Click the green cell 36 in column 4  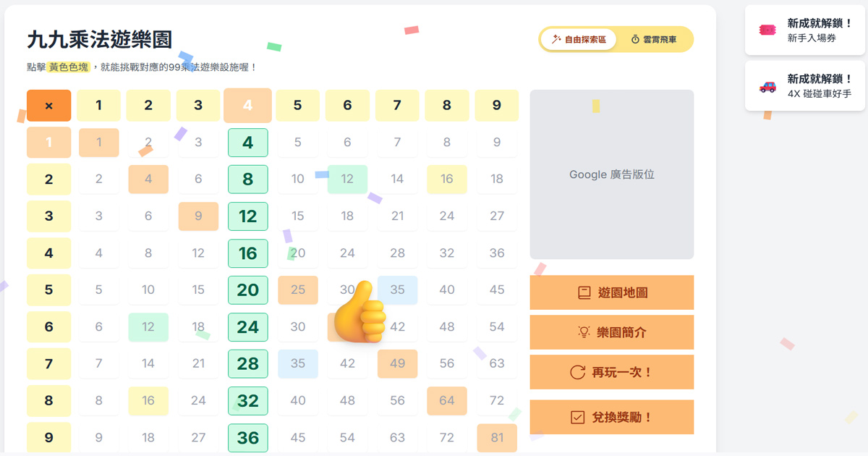247,438
